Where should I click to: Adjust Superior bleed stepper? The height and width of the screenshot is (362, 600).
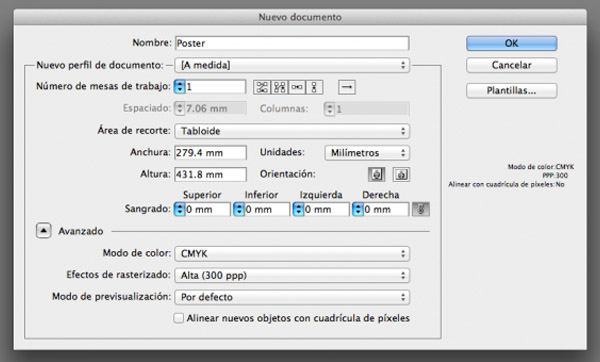pyautogui.click(x=179, y=209)
